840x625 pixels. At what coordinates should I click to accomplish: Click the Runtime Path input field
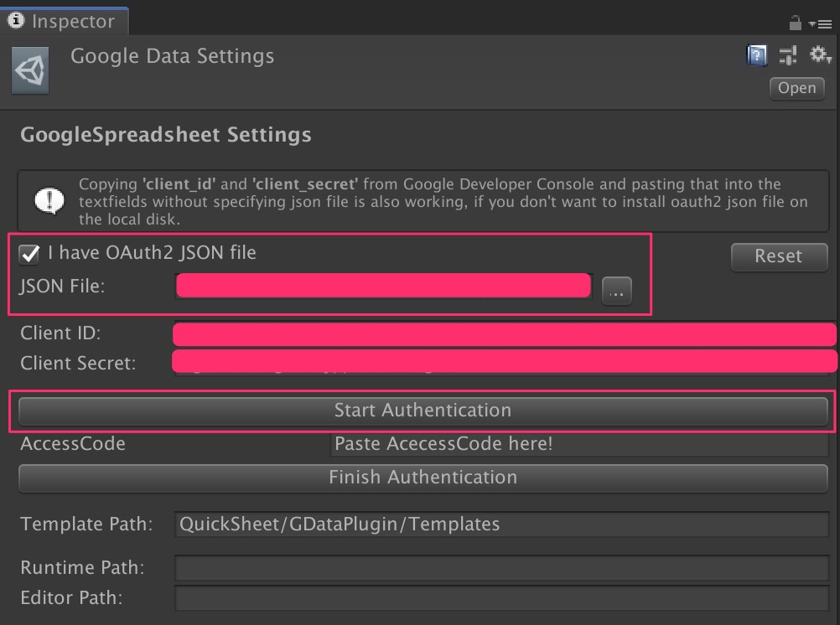pyautogui.click(x=501, y=568)
